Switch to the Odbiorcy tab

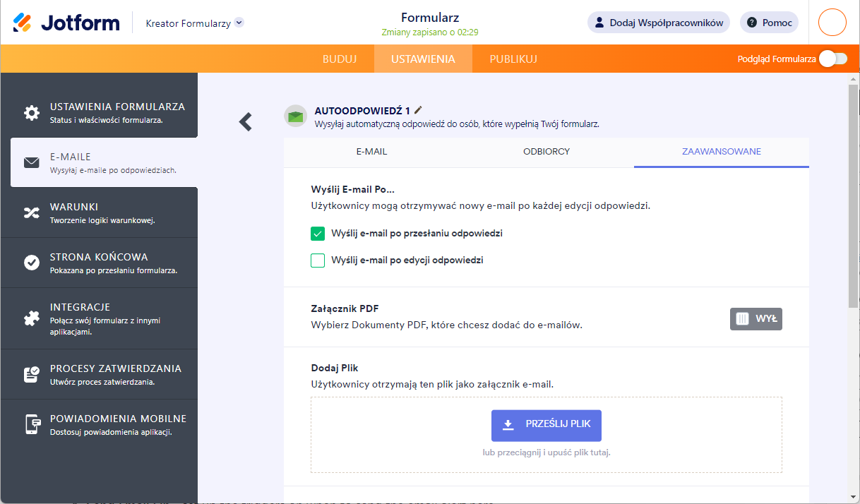tap(547, 152)
